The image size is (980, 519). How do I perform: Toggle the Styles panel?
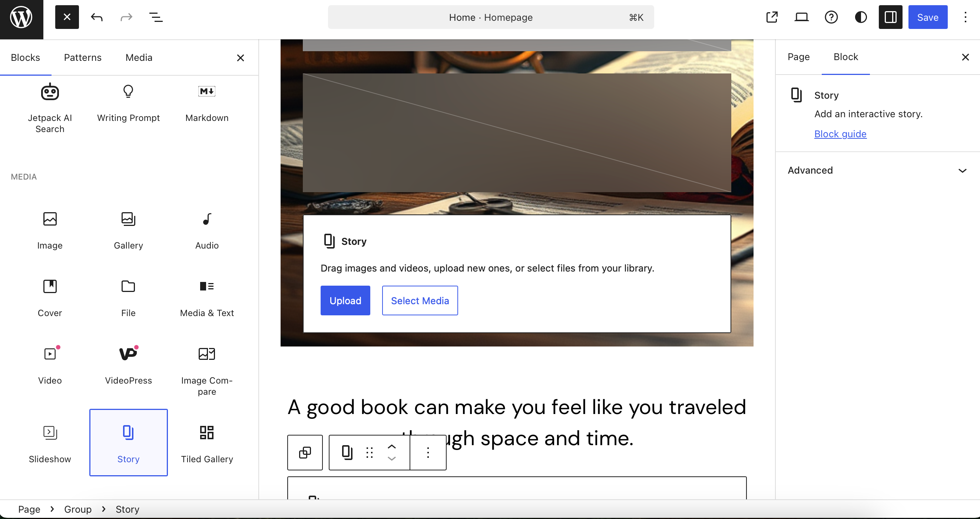(861, 17)
